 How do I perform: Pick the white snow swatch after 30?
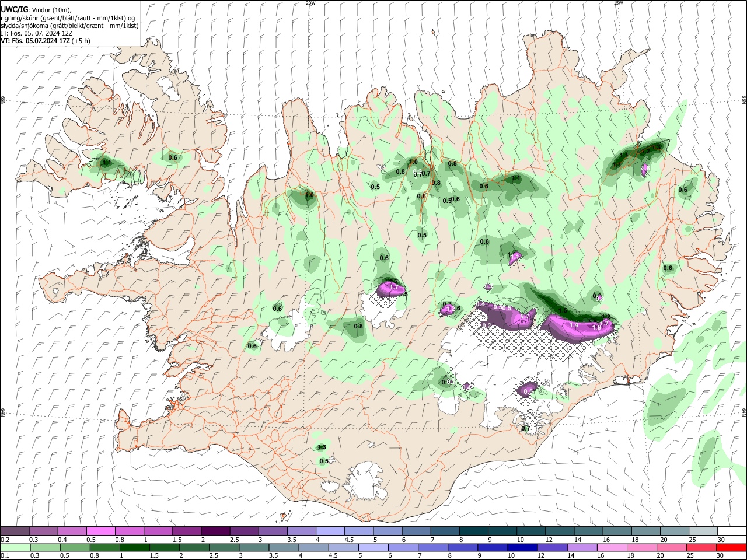[x=732, y=531]
